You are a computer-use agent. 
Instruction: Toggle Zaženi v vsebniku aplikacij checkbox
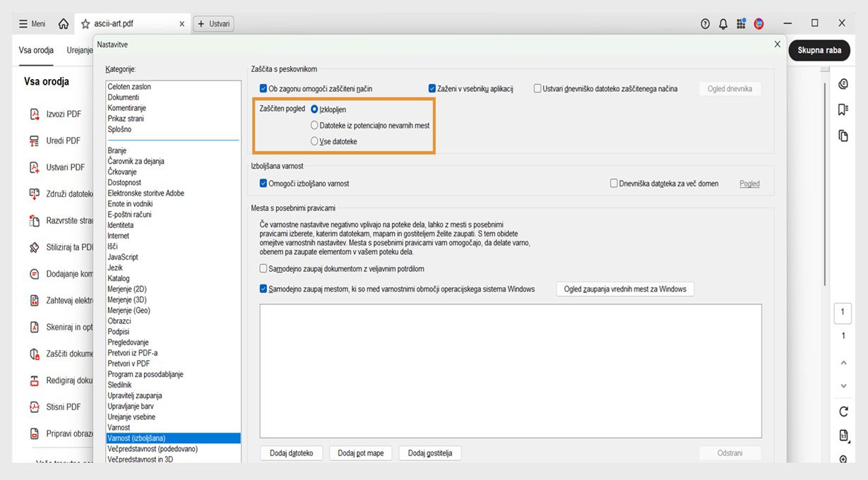coord(432,89)
